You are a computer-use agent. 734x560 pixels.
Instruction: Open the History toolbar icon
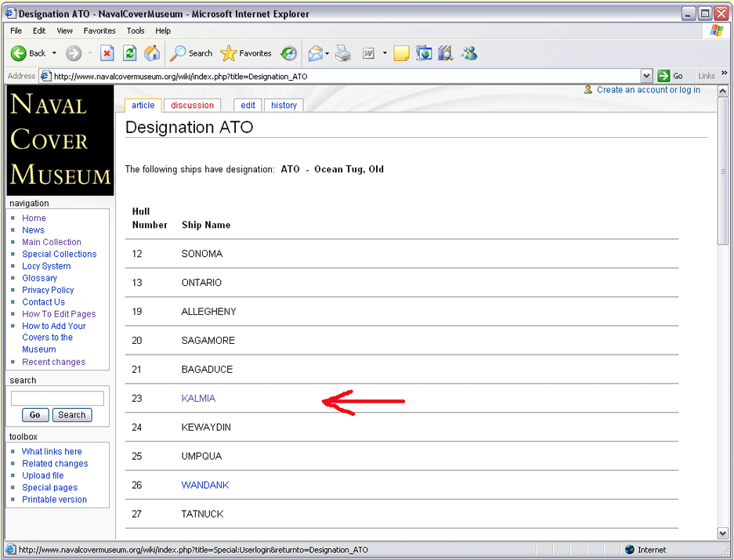288,53
